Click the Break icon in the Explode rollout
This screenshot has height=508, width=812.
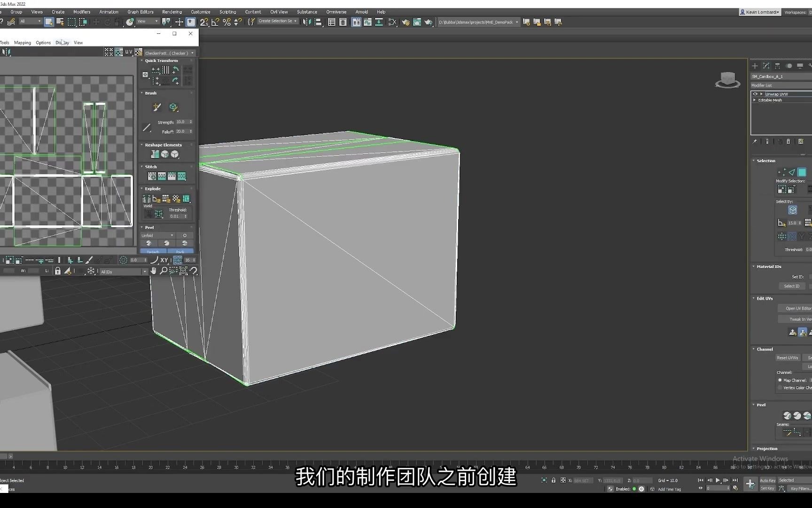click(146, 198)
